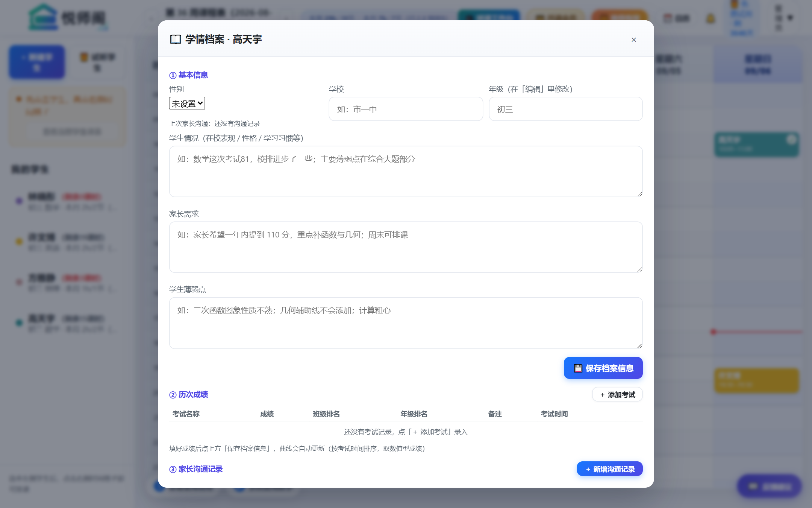Click the 考试时间 column header
Image resolution: width=812 pixels, height=508 pixels.
point(554,414)
